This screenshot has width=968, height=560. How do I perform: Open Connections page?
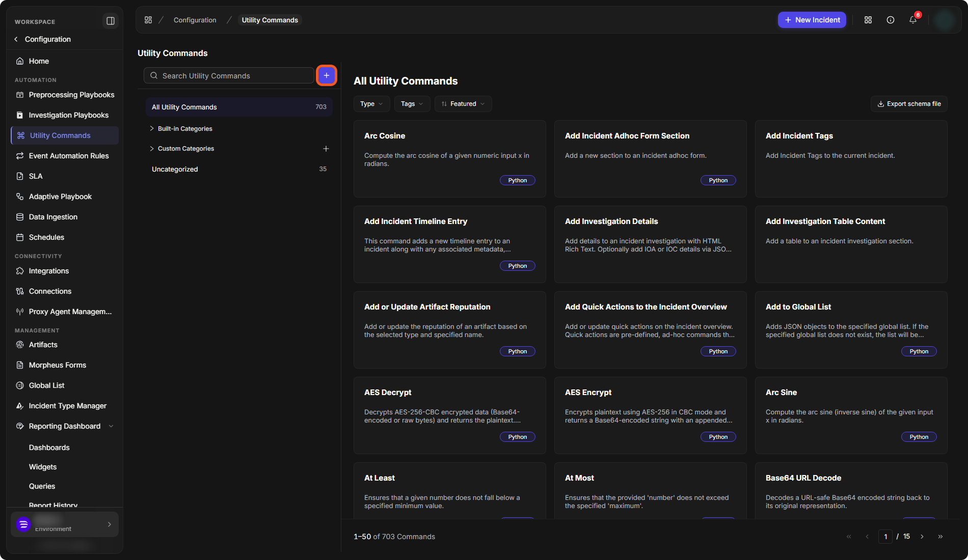(x=65, y=291)
